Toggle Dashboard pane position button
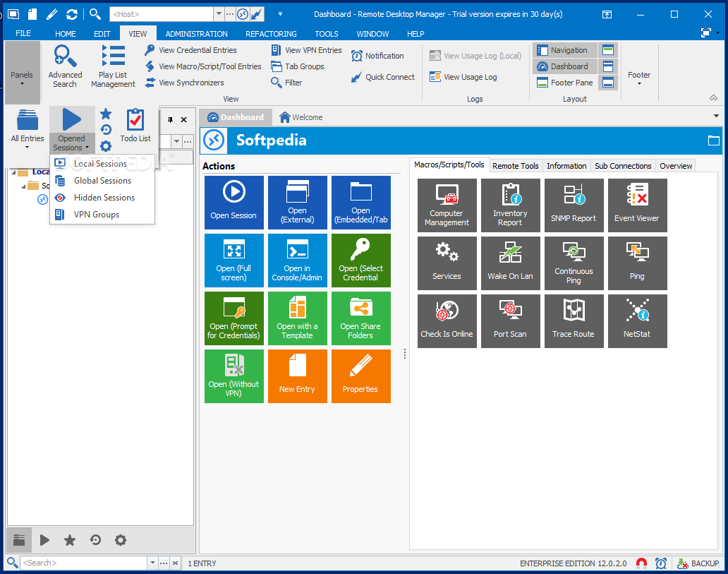This screenshot has width=728, height=574. point(608,66)
